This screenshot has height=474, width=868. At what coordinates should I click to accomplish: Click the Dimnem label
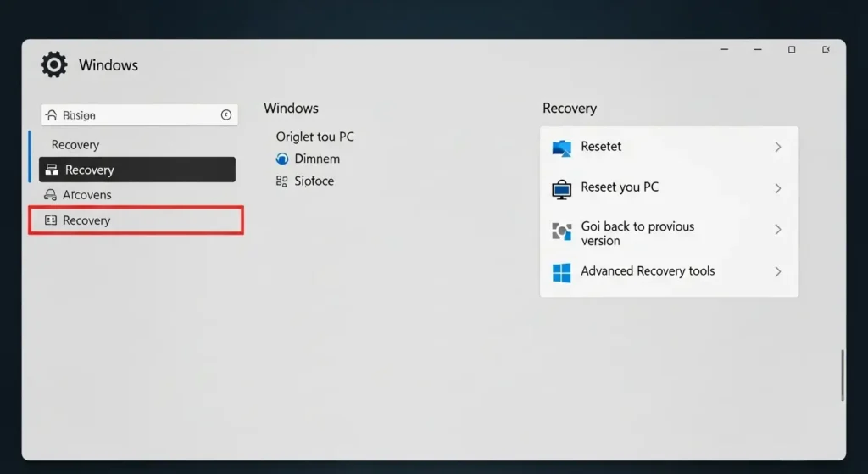pyautogui.click(x=317, y=159)
